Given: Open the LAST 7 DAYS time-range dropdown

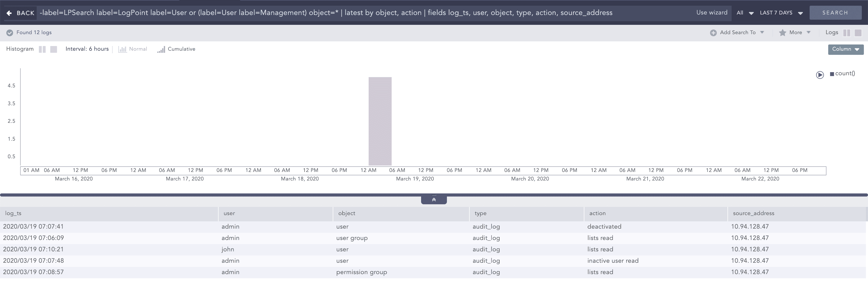Looking at the screenshot, I should tap(780, 12).
